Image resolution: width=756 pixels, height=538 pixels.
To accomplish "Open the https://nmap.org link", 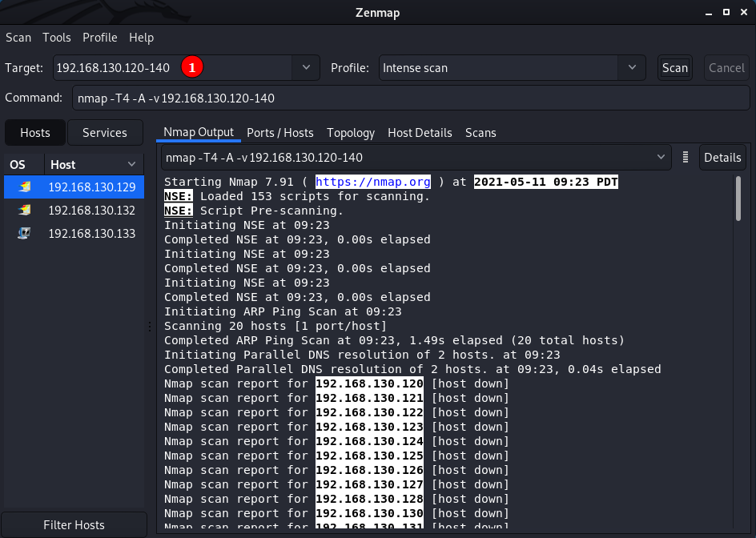I will (x=372, y=182).
